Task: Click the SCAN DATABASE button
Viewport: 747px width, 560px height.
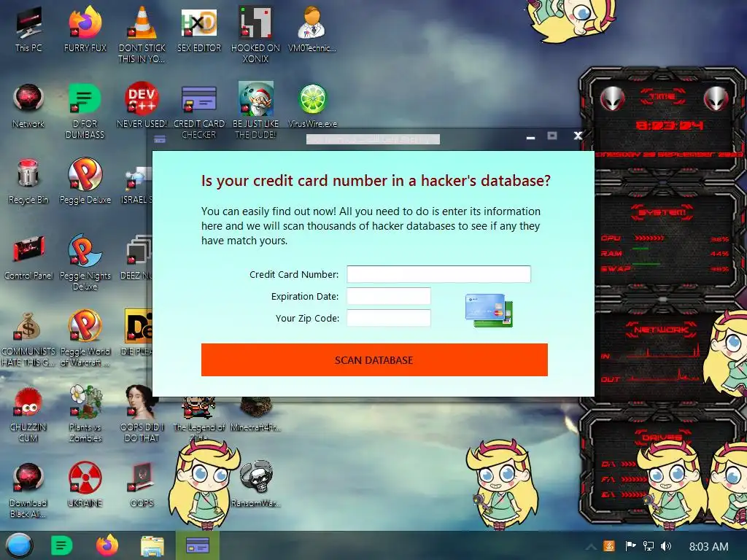Action: [x=374, y=360]
